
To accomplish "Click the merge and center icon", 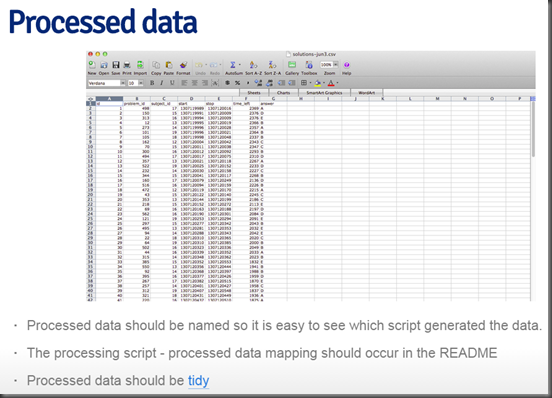I will 215,83.
